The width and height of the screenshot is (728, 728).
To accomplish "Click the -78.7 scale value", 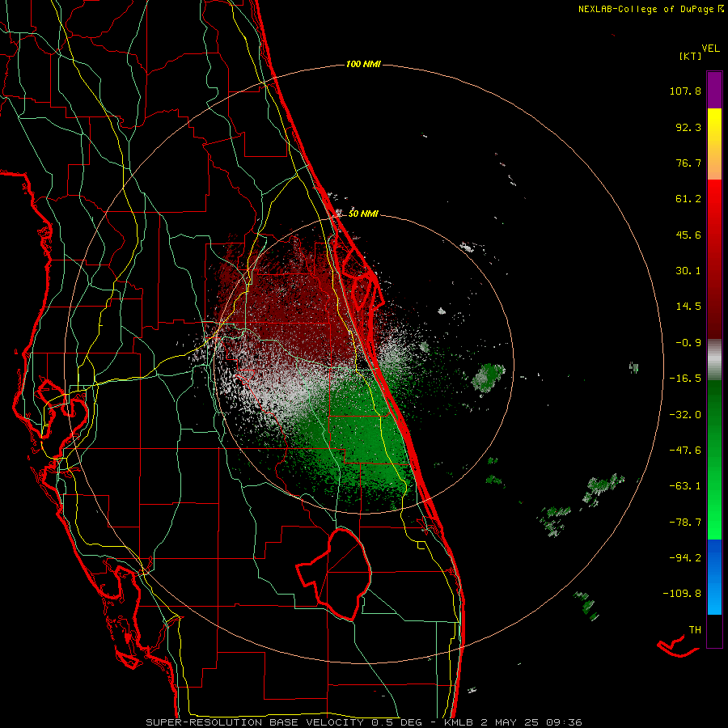I will [x=685, y=523].
